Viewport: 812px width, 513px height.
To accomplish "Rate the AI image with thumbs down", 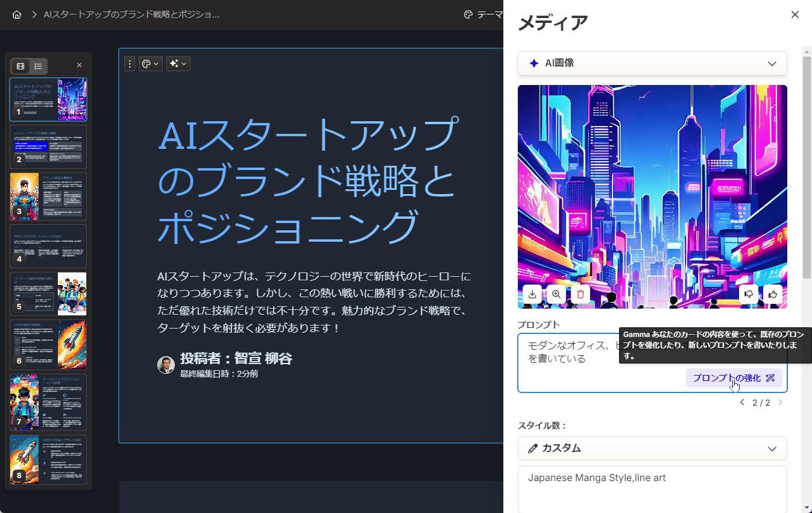I will point(749,294).
